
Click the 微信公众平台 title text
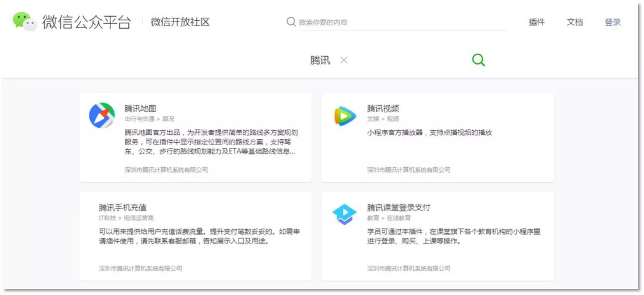[86, 22]
